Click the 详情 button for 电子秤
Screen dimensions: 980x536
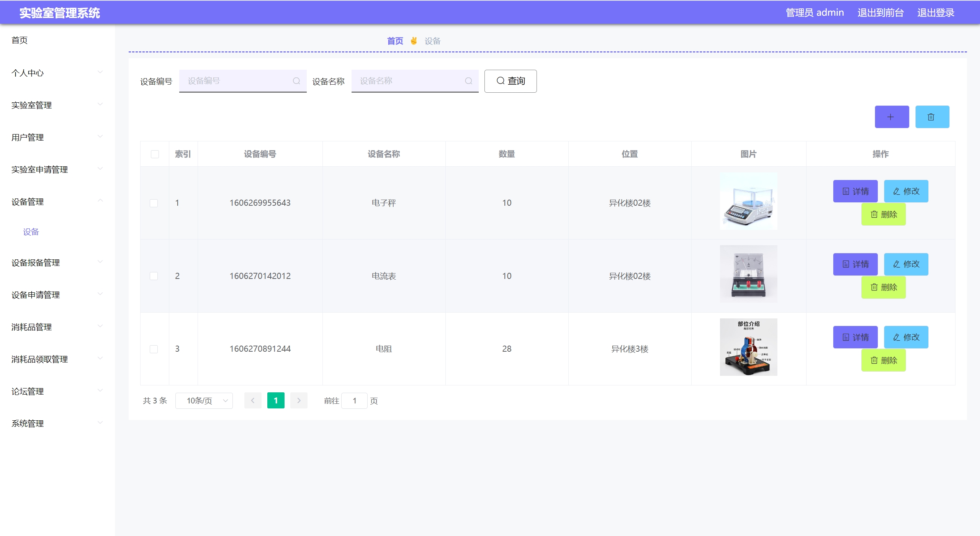click(855, 191)
